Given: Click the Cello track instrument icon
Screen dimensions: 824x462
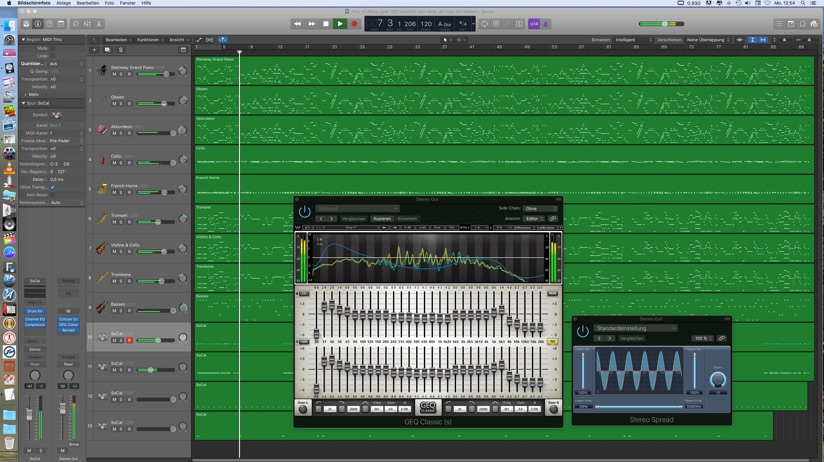Looking at the screenshot, I should click(x=102, y=159).
